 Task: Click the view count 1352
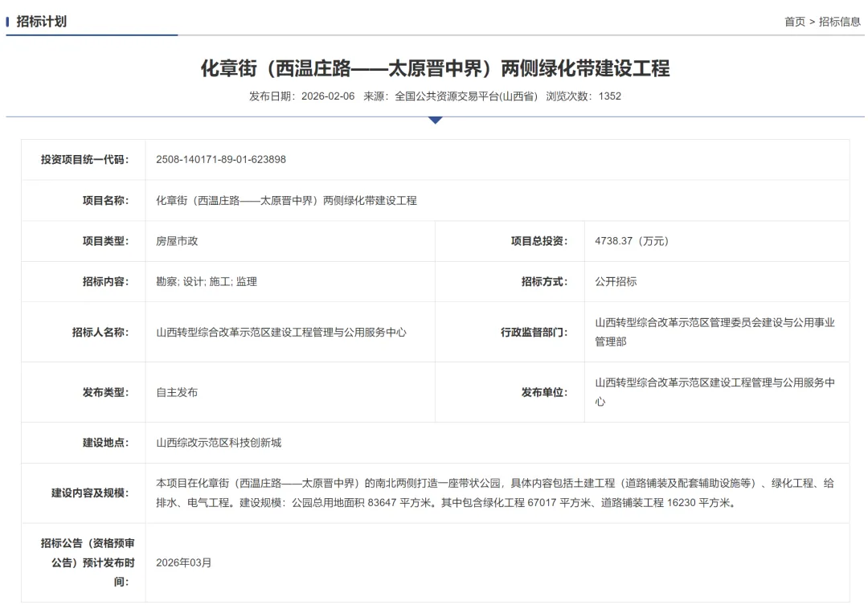tap(609, 96)
